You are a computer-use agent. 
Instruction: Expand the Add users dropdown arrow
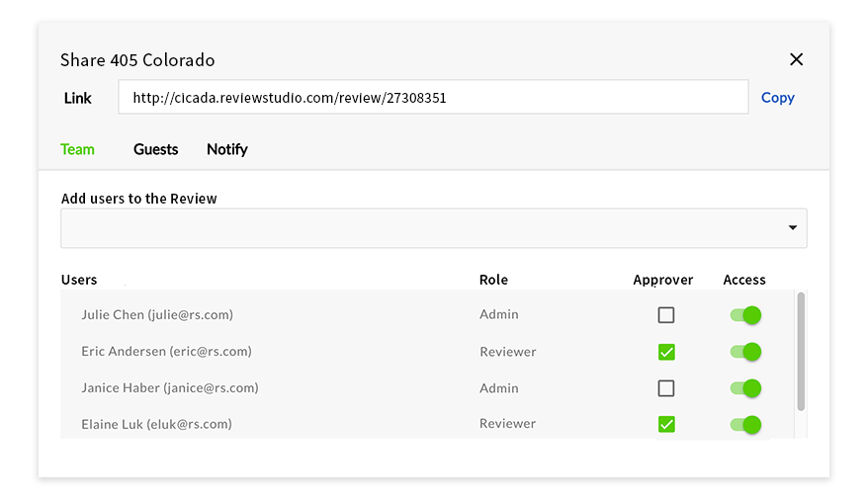(793, 228)
